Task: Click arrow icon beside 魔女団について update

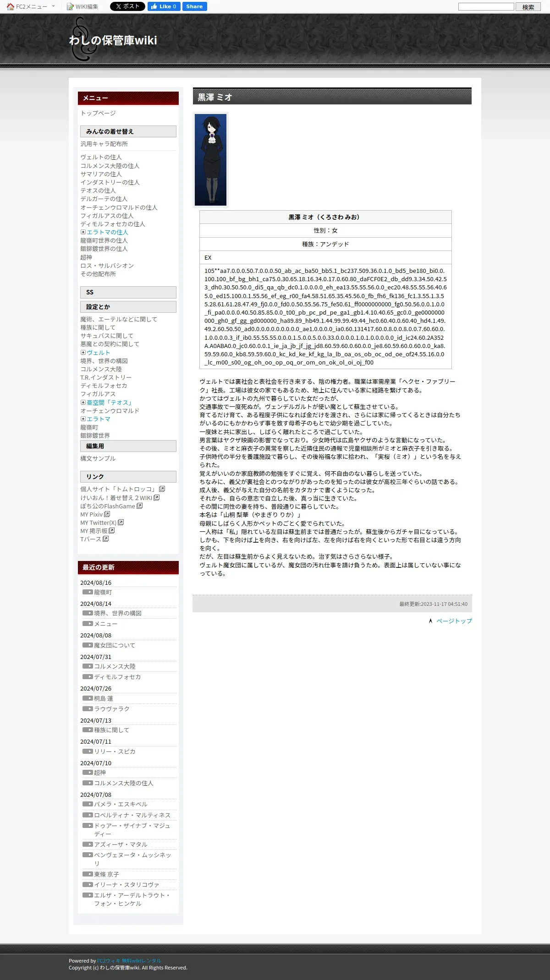Action: pyautogui.click(x=88, y=645)
